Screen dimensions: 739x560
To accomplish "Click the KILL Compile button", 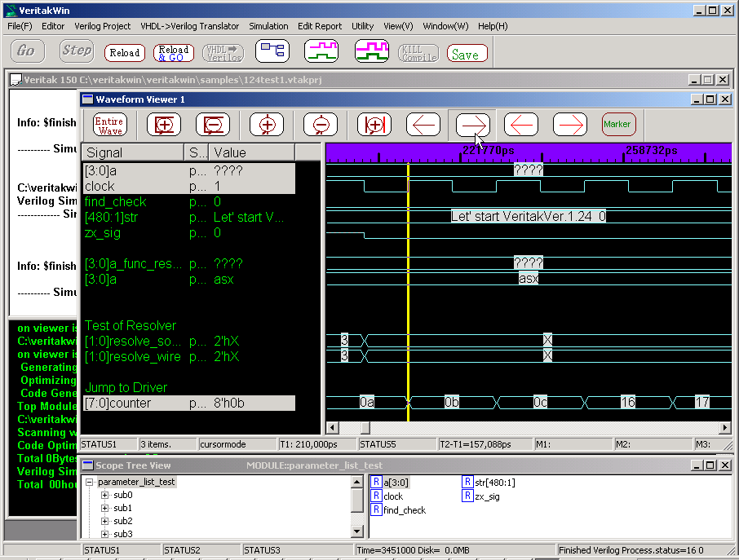I will tap(418, 53).
